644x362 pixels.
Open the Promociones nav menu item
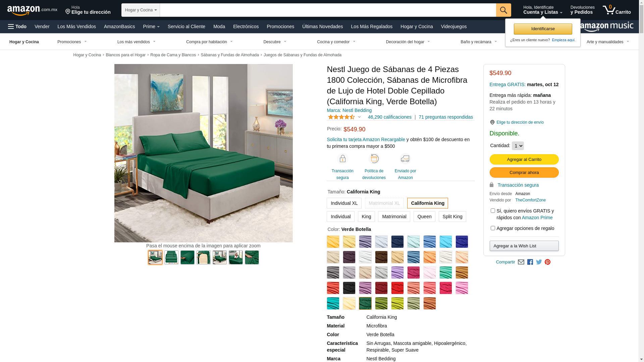tap(280, 26)
